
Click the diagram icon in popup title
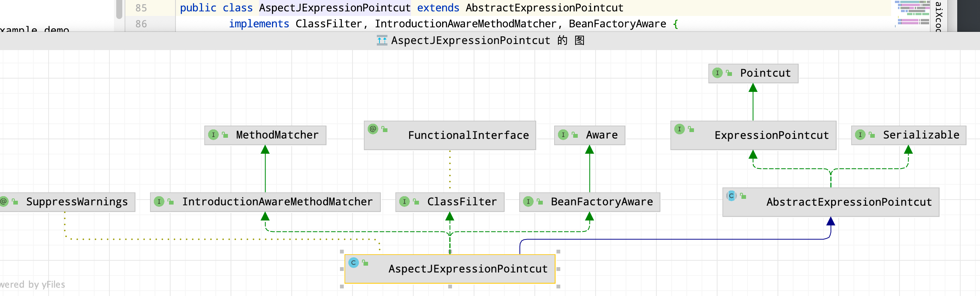click(382, 40)
